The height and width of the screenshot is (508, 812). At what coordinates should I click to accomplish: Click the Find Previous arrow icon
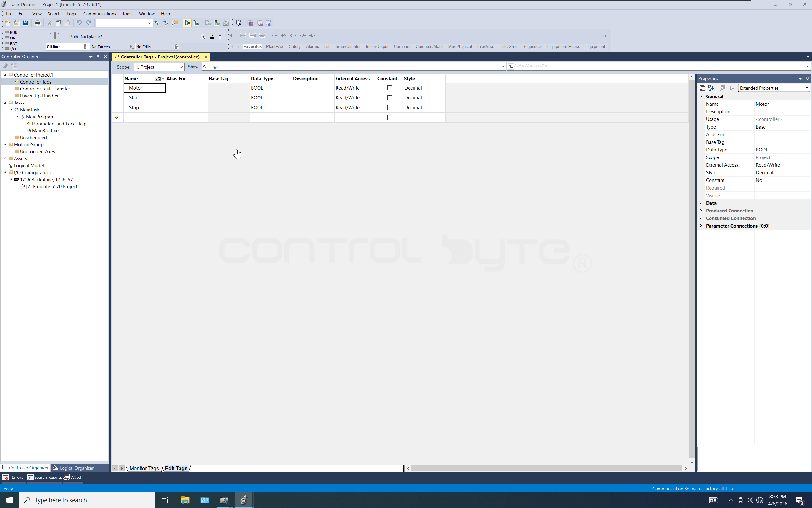pos(157,23)
